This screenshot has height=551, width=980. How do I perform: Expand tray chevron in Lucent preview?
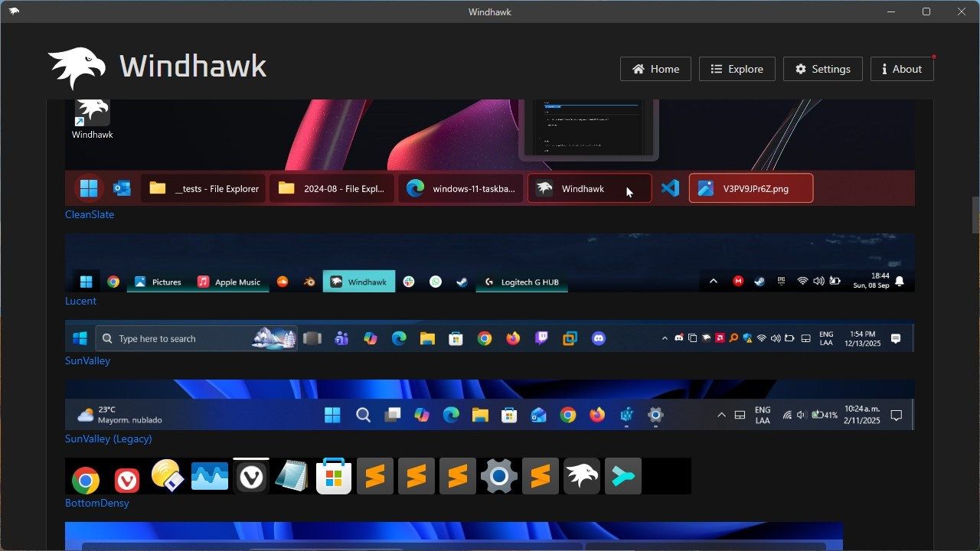(x=713, y=282)
